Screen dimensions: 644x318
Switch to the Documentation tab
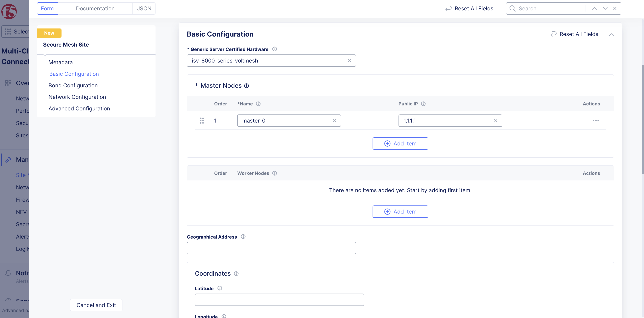[x=95, y=8]
